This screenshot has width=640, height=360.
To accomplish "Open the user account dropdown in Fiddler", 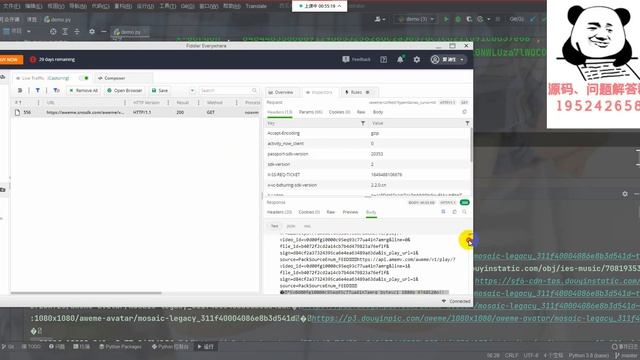I will 448,60.
